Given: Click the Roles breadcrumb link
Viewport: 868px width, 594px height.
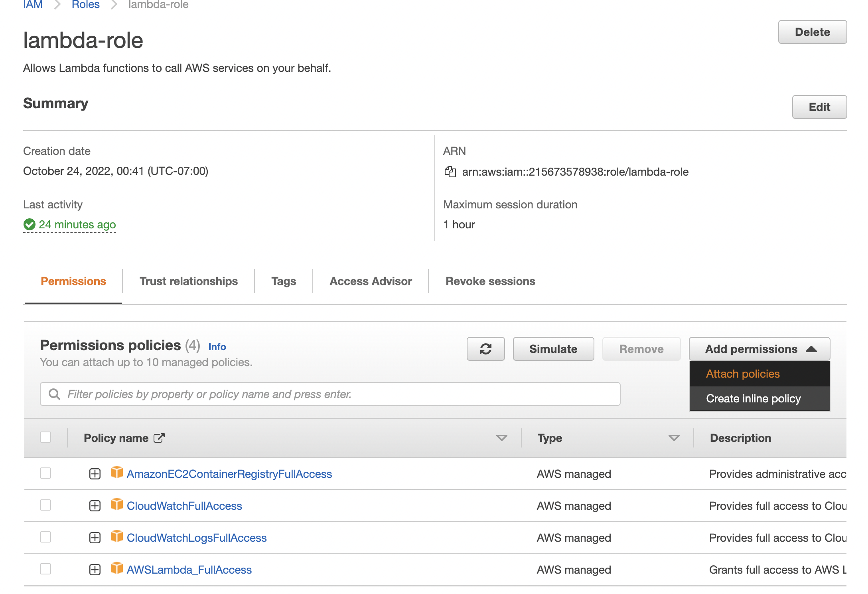Looking at the screenshot, I should coord(85,5).
